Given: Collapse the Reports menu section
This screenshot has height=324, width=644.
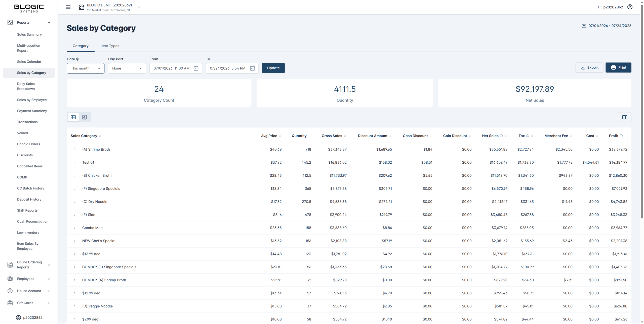Looking at the screenshot, I should click(49, 22).
